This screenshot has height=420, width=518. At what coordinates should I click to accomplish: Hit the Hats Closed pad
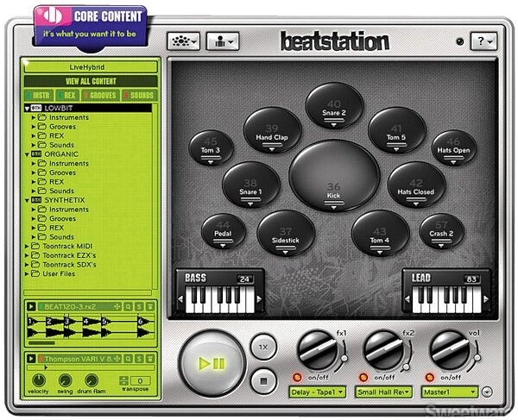tap(416, 185)
